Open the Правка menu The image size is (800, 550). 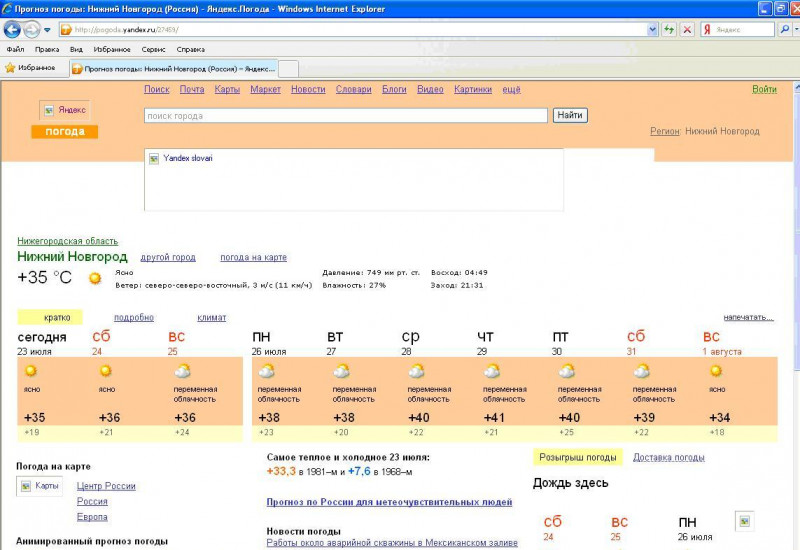pos(47,49)
